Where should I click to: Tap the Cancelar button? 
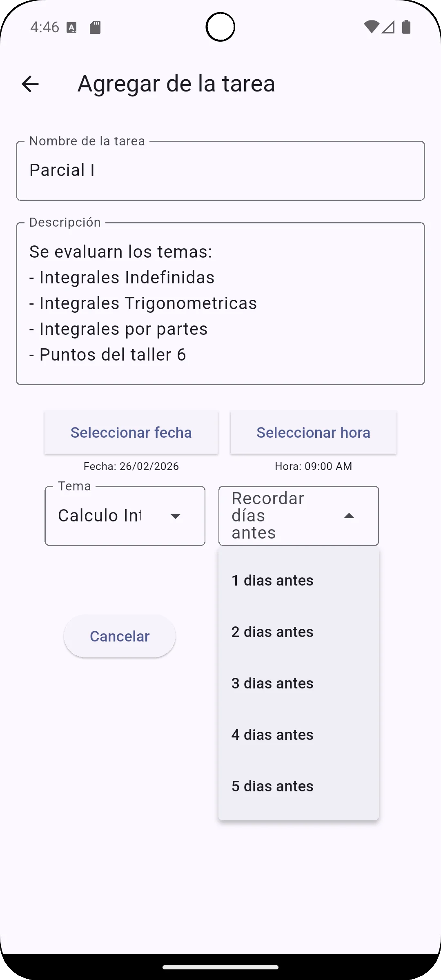[120, 636]
